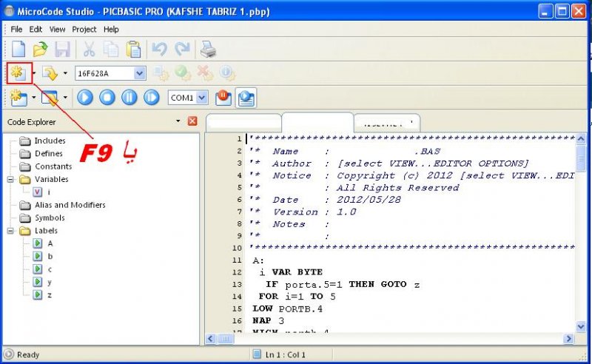Select the Includes folder in Code Explorer
The image size is (592, 364).
pos(50,141)
